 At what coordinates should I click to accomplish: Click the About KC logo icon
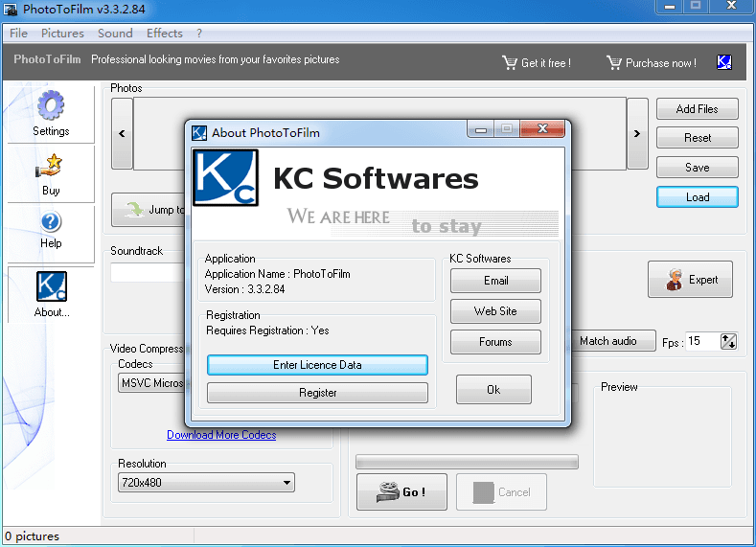[x=51, y=286]
